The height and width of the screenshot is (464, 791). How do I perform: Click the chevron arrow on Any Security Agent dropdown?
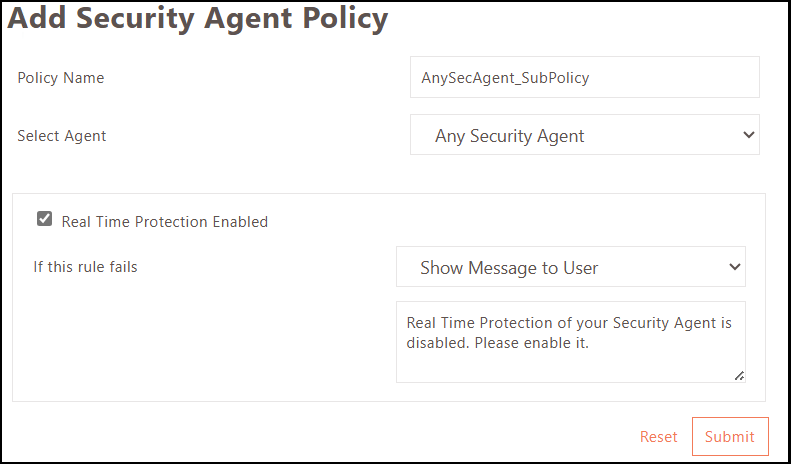749,135
